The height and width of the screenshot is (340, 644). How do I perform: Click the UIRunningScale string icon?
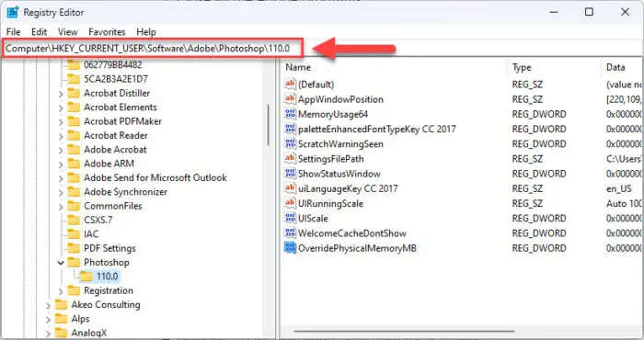290,203
